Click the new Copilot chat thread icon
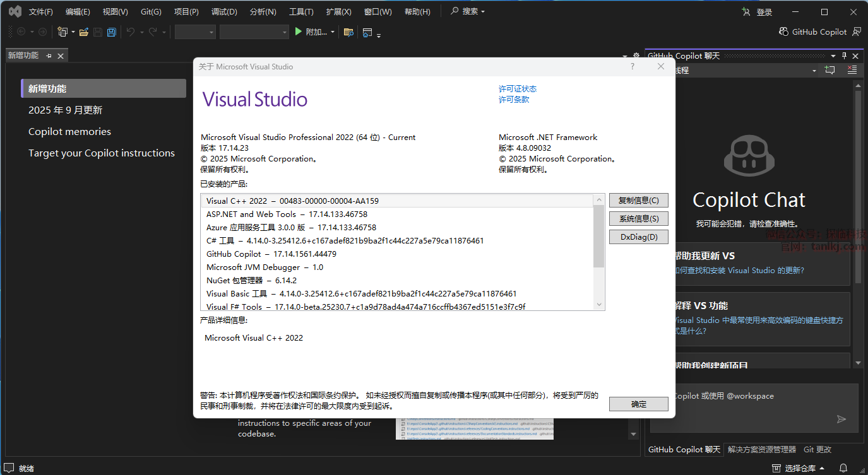 829,71
